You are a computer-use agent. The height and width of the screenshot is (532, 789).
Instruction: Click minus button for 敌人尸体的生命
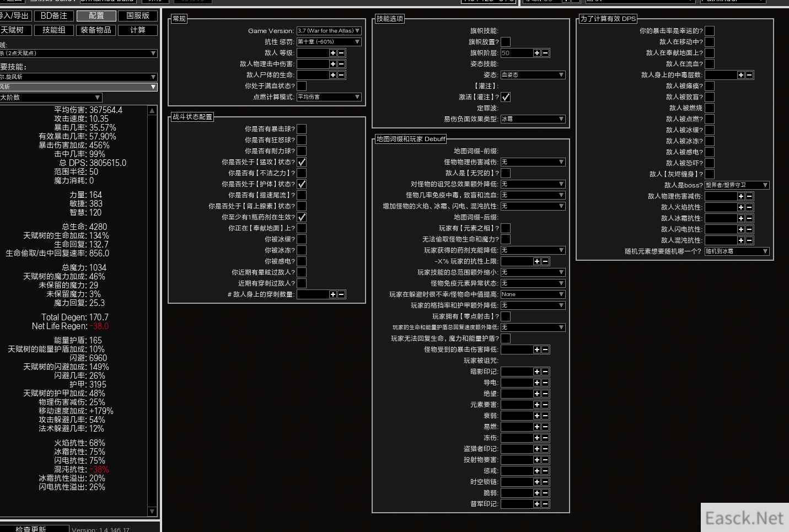point(341,75)
